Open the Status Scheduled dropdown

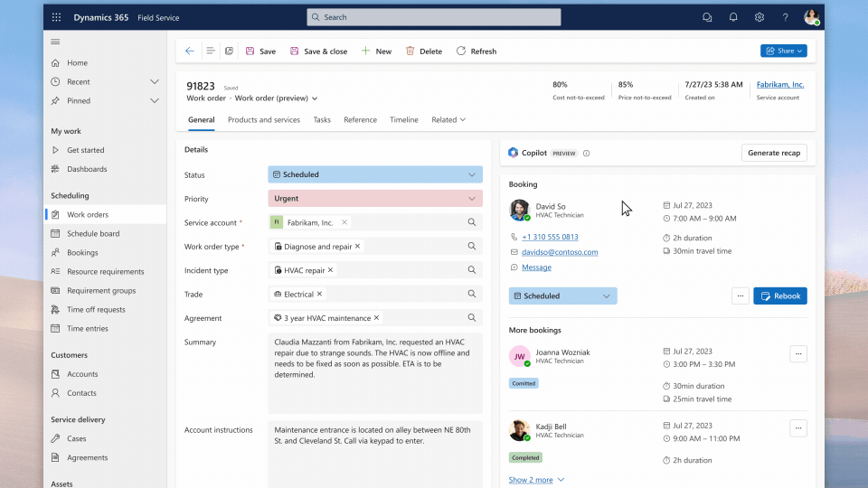point(471,174)
